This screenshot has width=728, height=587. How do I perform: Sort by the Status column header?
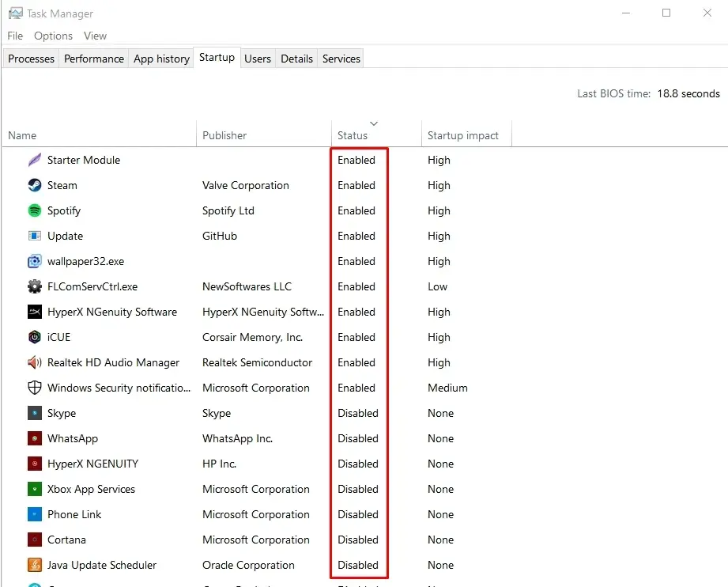point(376,134)
